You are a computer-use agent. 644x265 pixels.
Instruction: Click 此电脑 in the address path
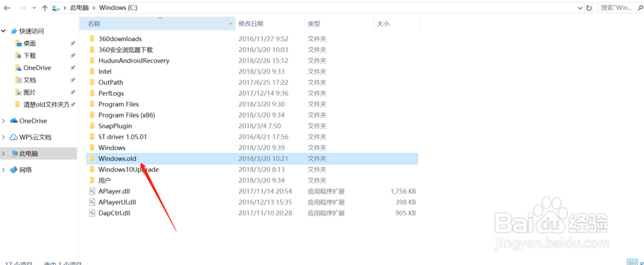click(80, 8)
